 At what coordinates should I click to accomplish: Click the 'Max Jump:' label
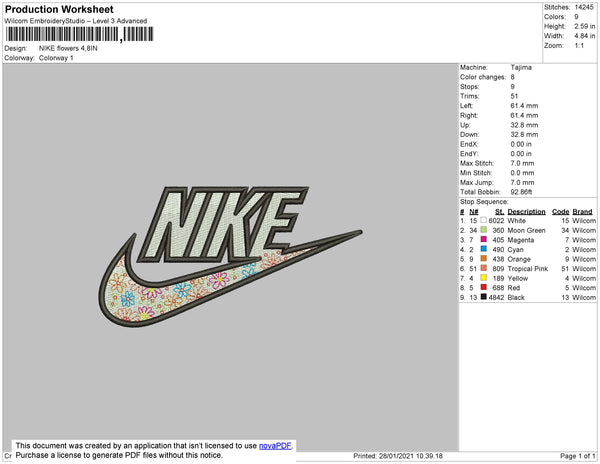476,182
